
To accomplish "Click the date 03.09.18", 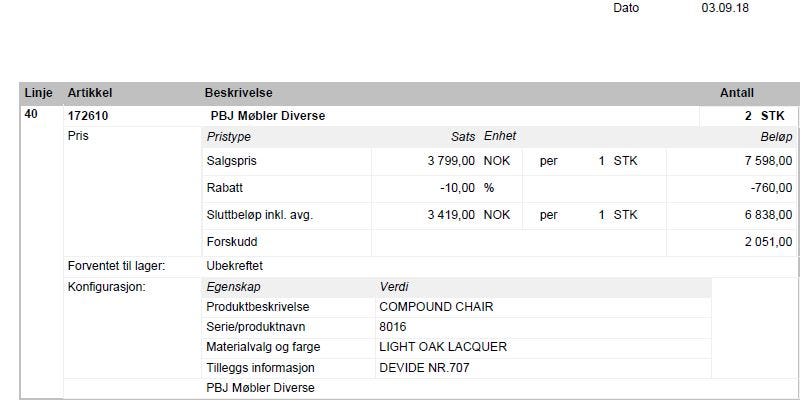I will click(725, 8).
